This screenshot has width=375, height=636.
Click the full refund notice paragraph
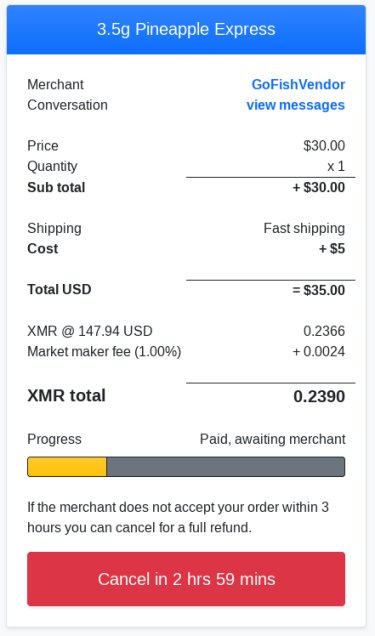pos(178,517)
